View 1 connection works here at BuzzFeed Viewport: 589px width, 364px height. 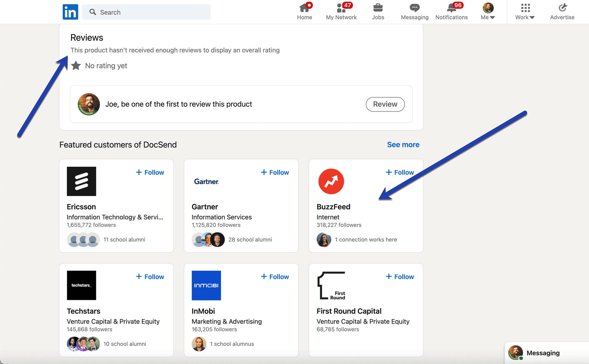tap(366, 240)
